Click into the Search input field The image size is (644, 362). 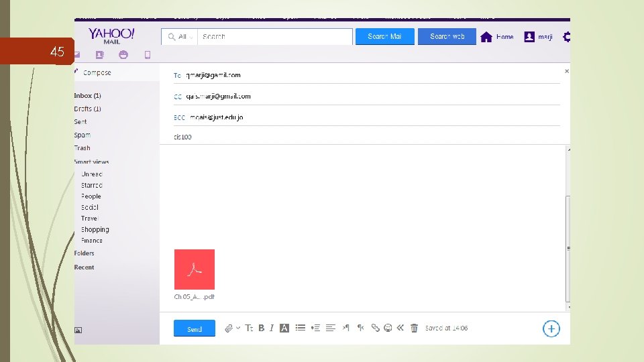[275, 36]
